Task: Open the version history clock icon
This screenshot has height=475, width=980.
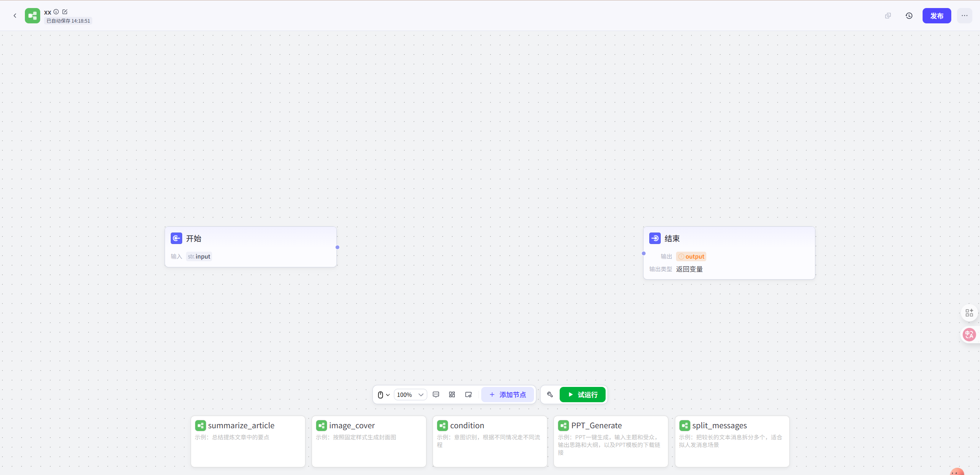Action: [x=909, y=16]
